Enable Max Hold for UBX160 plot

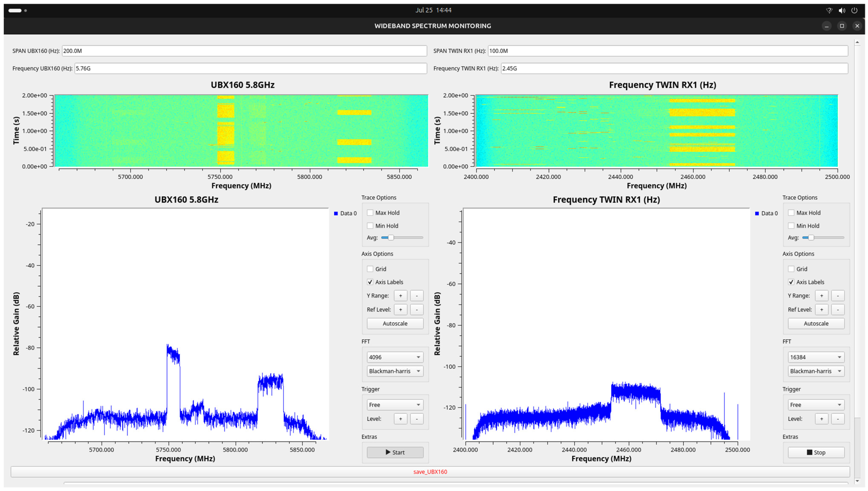[x=370, y=213]
